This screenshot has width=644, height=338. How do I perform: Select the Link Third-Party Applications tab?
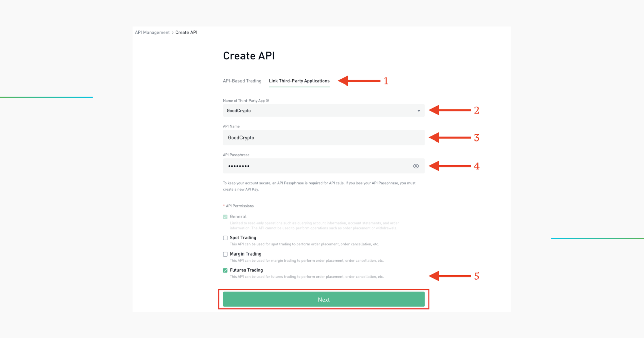point(299,81)
